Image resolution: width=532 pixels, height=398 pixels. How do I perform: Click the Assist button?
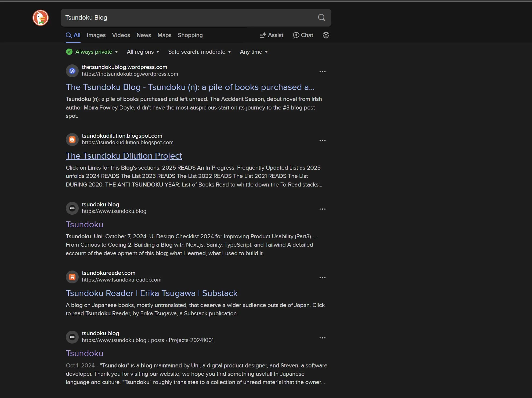[x=272, y=35]
